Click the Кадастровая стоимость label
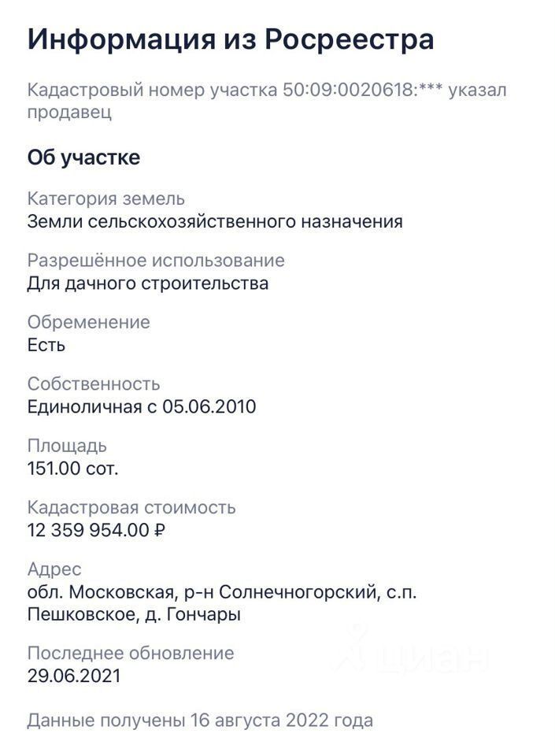The width and height of the screenshot is (555, 756). (x=131, y=507)
